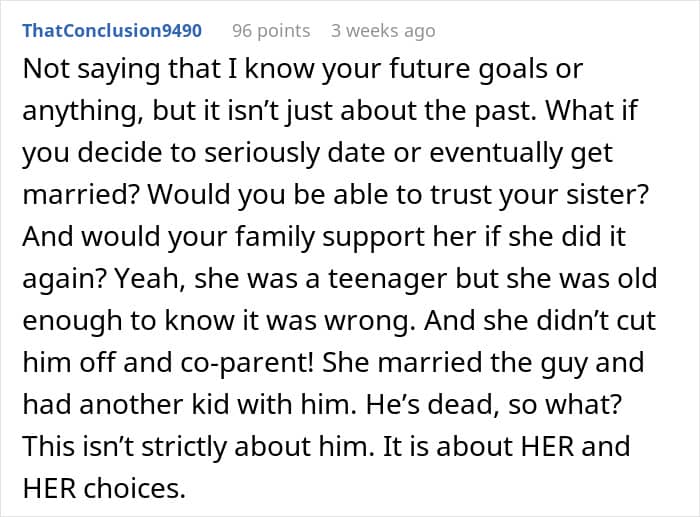The width and height of the screenshot is (700, 517).
Task: Click the word 'married?' in the comment
Action: 80,194
